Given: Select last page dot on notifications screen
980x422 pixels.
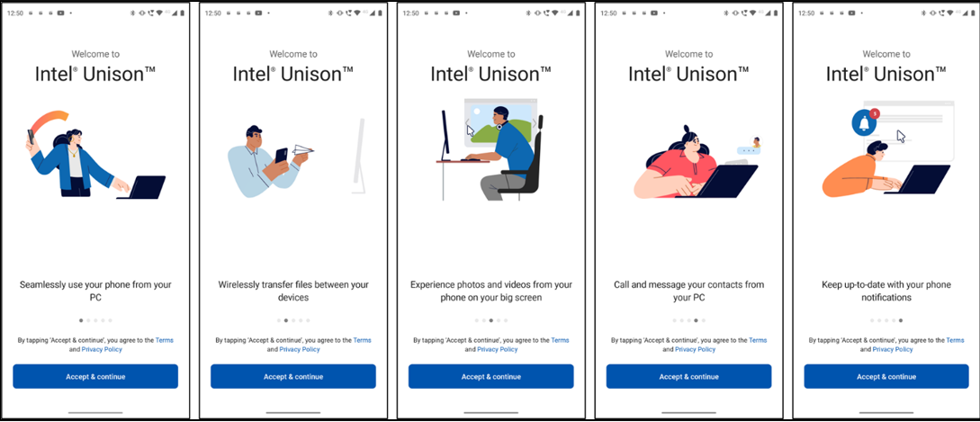Looking at the screenshot, I should 901,320.
